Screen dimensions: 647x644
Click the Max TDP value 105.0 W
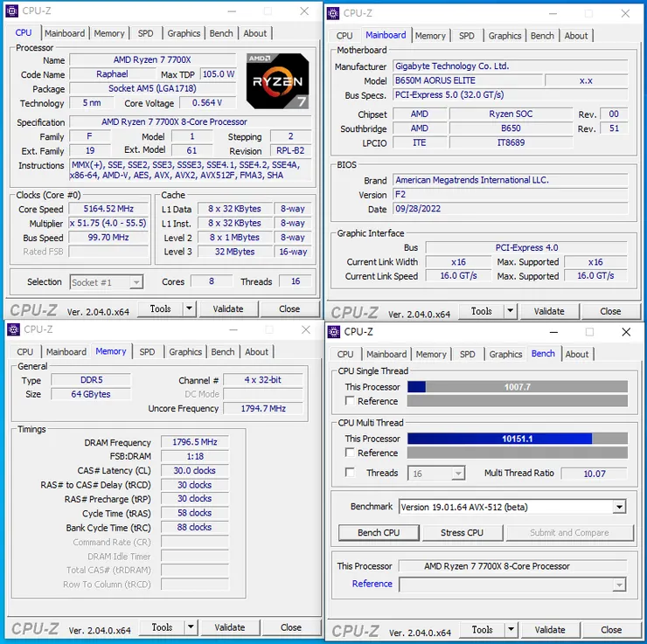[219, 74]
